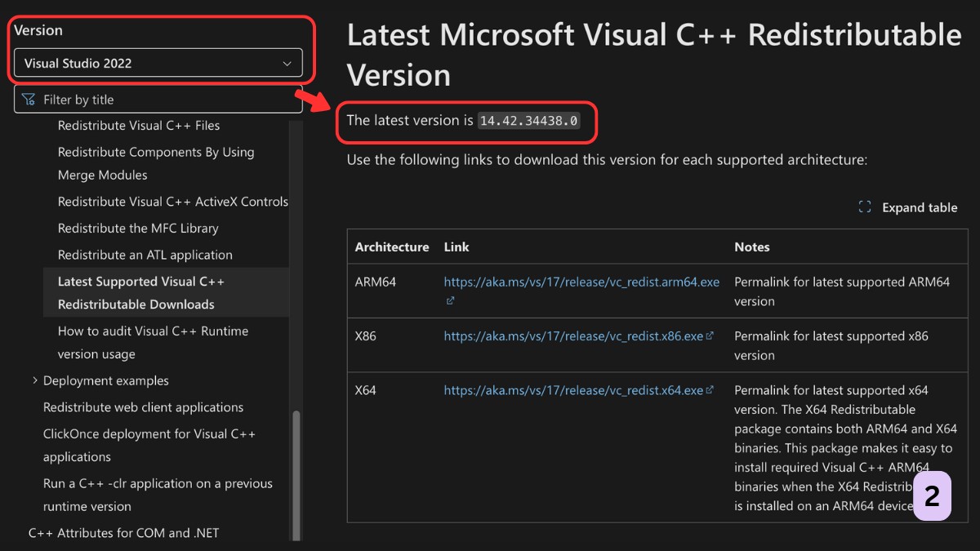Click the Expand table icon
This screenshot has height=551, width=980.
pos(865,207)
